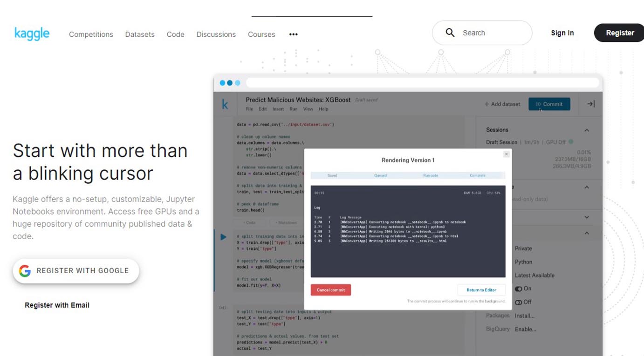The height and width of the screenshot is (356, 644).
Task: Open the more options three-dot menu
Action: pos(293,34)
